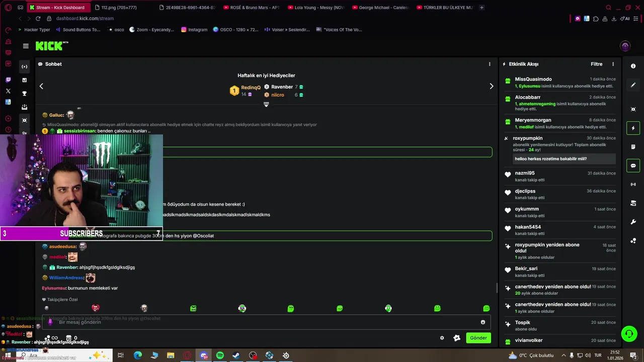This screenshot has height=362, width=644.
Task: Switch to George Michael YouTube tab
Action: point(381,8)
